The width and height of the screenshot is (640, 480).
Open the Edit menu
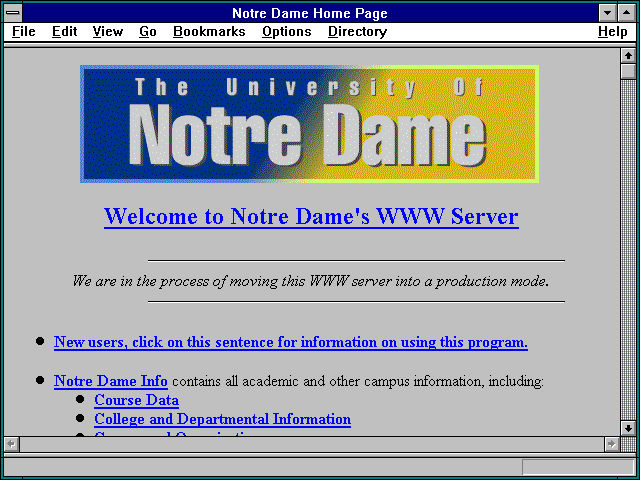(x=64, y=32)
